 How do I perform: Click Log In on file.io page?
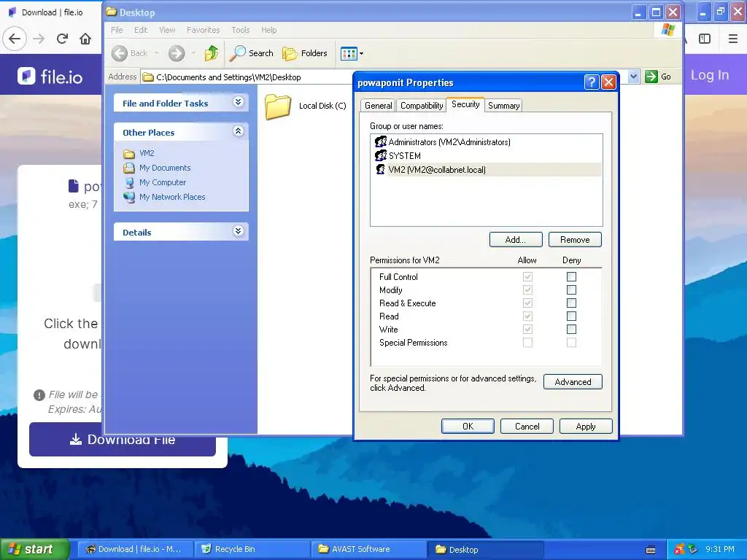point(710,75)
